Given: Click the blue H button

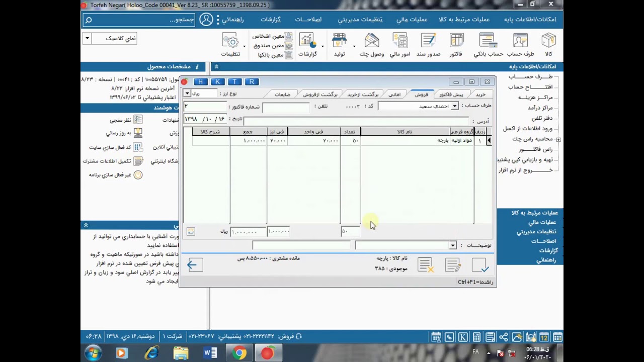Looking at the screenshot, I should (200, 81).
